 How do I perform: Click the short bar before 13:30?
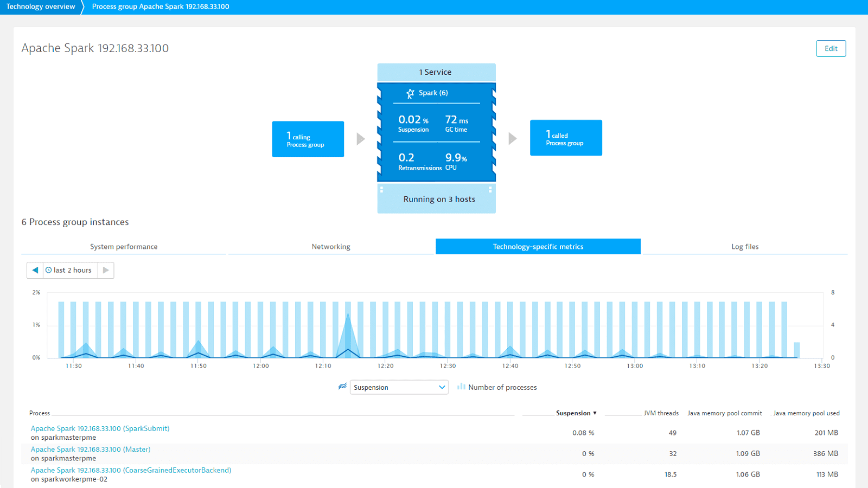coord(797,350)
